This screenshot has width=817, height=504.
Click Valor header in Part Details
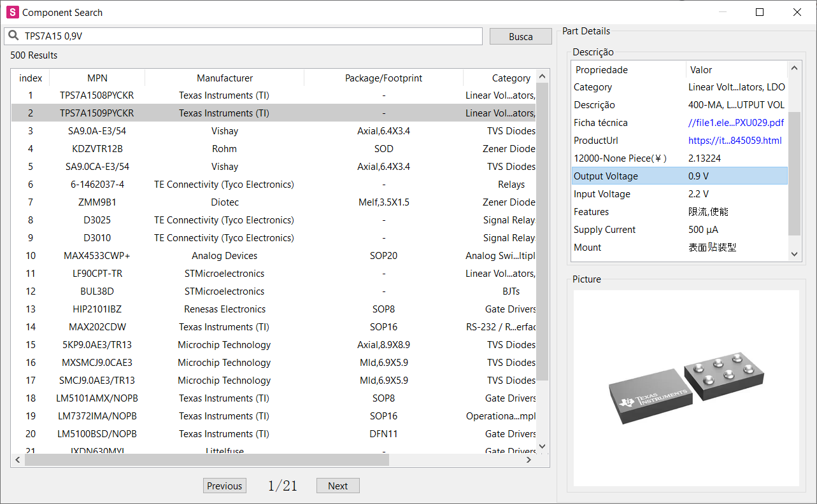(737, 70)
